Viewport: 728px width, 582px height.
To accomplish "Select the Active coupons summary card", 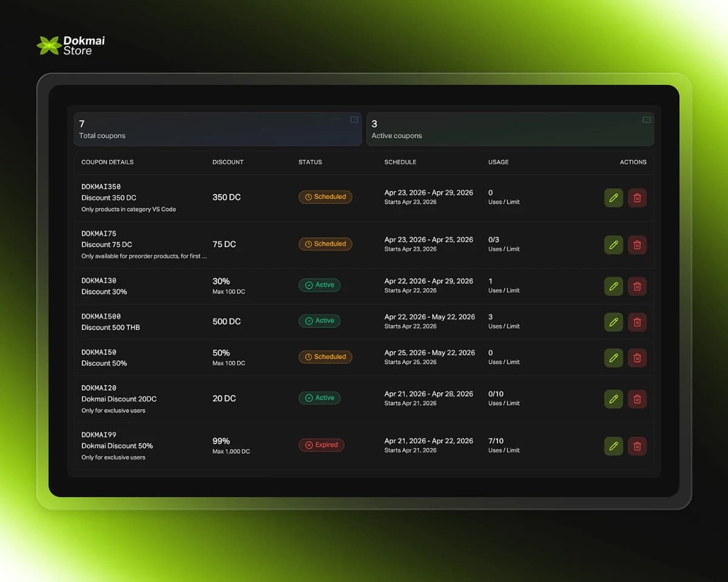I will click(x=510, y=129).
